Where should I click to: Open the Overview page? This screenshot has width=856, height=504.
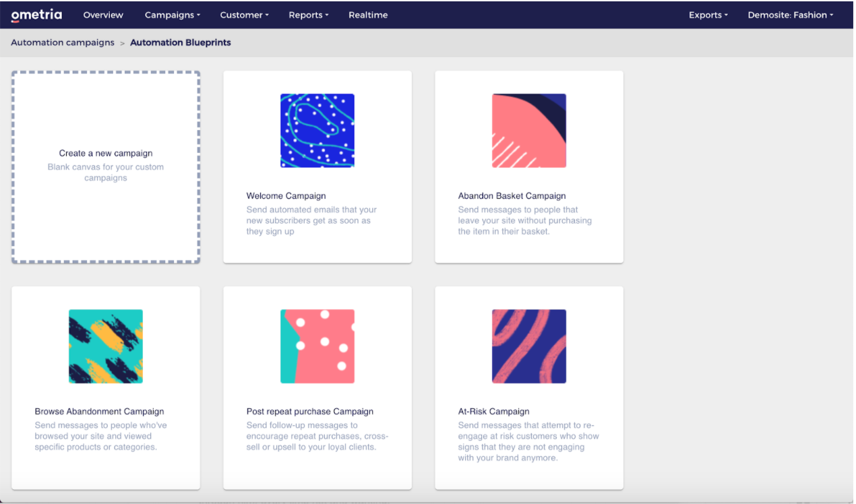coord(103,15)
